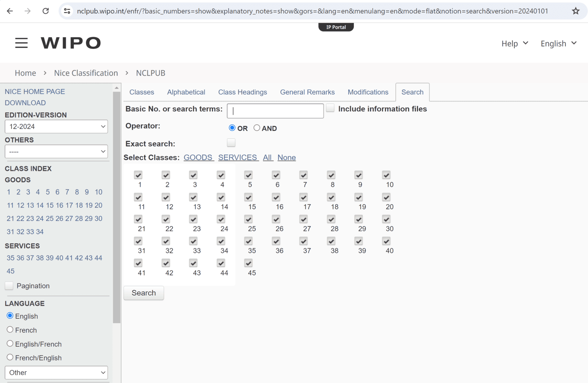Select the AND operator
Screen dimensions: 588x383
click(x=257, y=128)
